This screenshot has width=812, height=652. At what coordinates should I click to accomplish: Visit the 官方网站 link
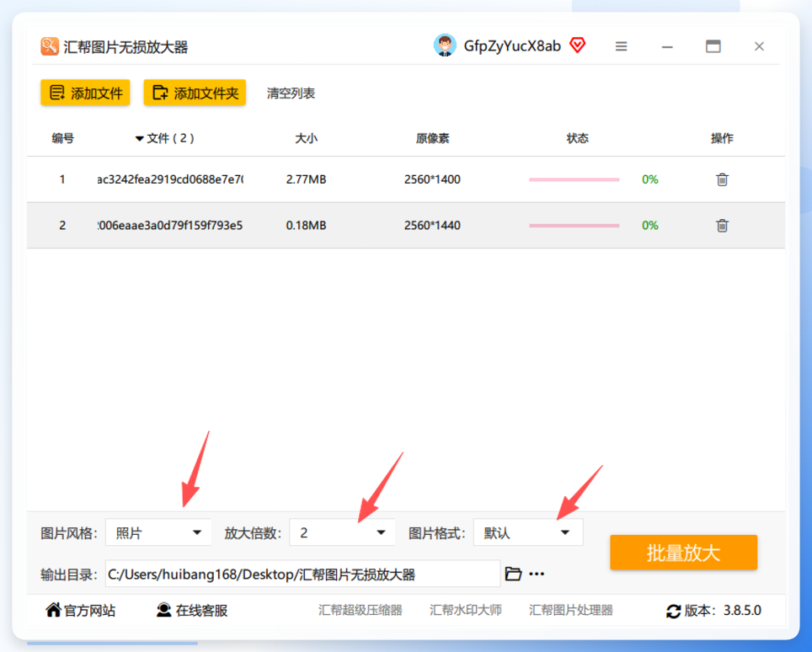[81, 611]
